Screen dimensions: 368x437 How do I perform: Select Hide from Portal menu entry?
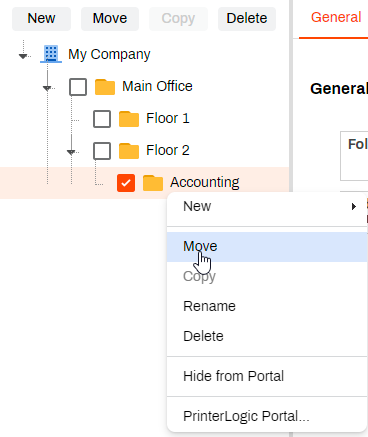pyautogui.click(x=267, y=376)
